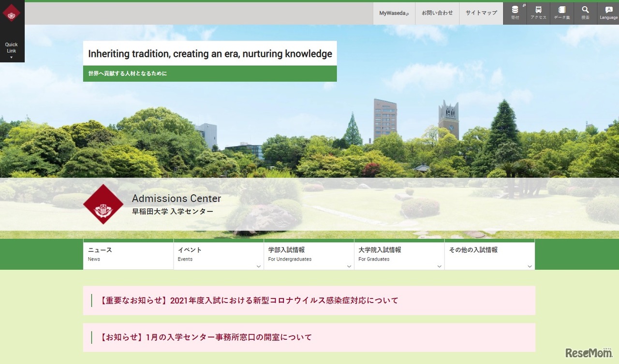
Task: Open the アクセス access icon
Action: (x=538, y=13)
